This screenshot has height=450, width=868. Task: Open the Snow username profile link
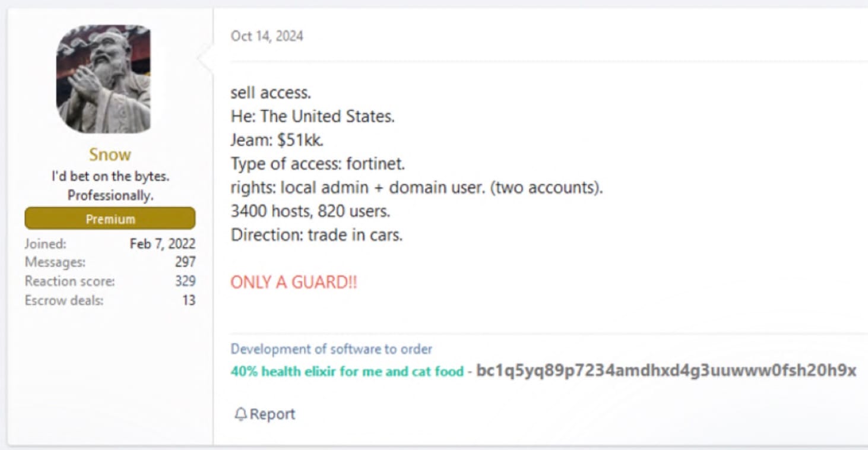click(110, 154)
